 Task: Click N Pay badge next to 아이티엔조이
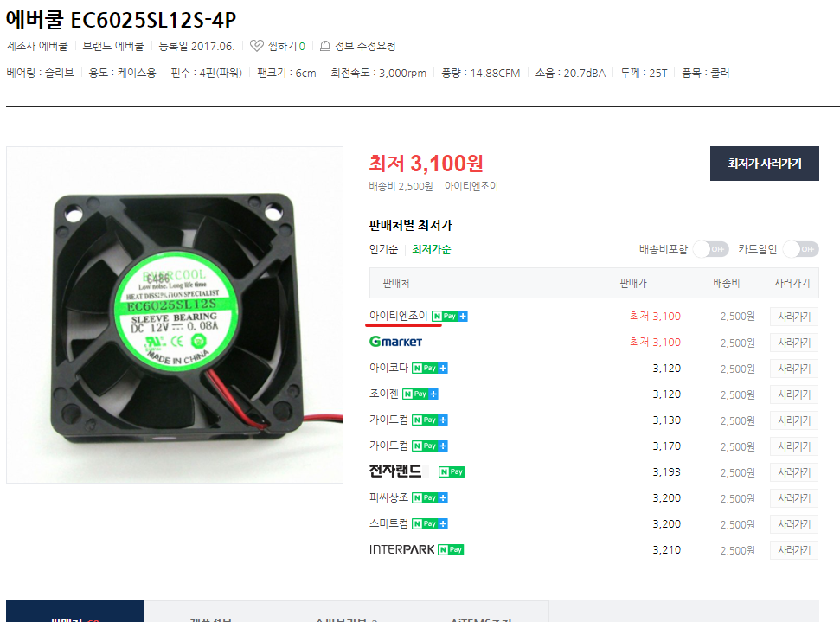coord(450,316)
